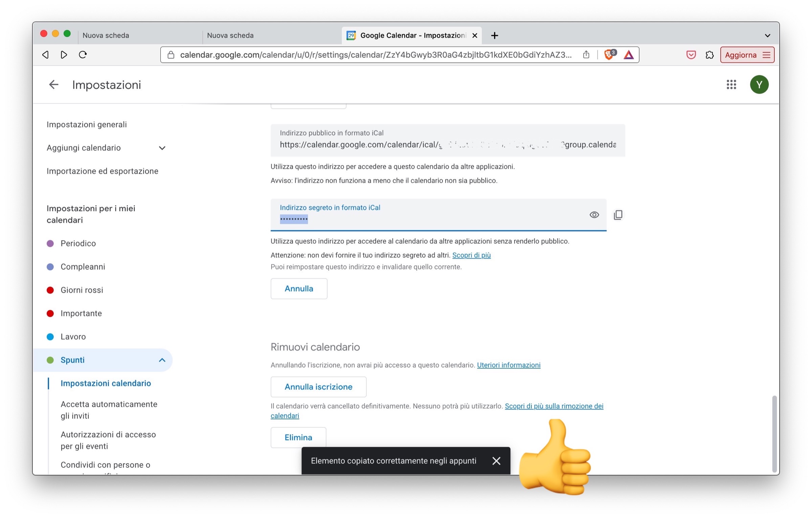Open the Google apps grid

(731, 85)
